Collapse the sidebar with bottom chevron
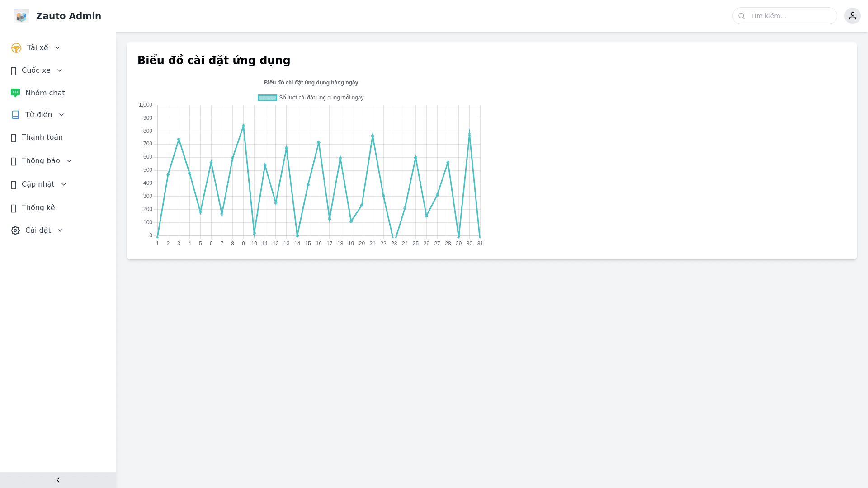The height and width of the screenshot is (488, 868). pos(58,480)
